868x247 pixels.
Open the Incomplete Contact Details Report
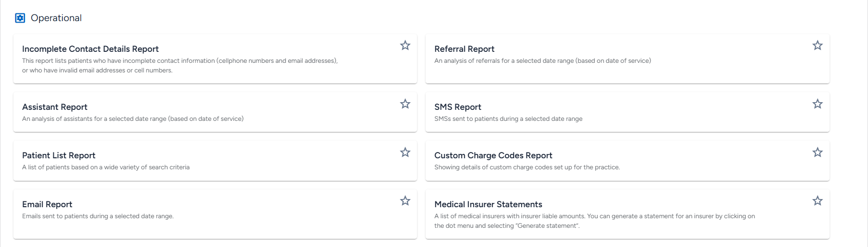click(x=90, y=49)
